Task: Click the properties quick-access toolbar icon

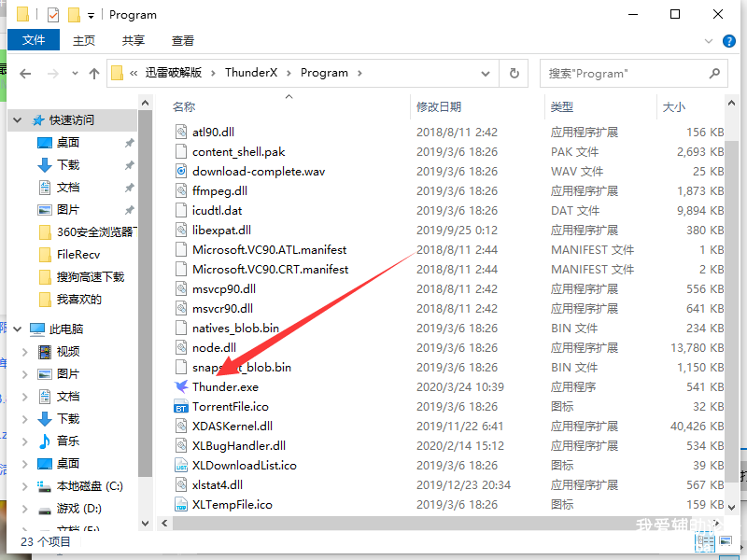Action: coord(53,15)
